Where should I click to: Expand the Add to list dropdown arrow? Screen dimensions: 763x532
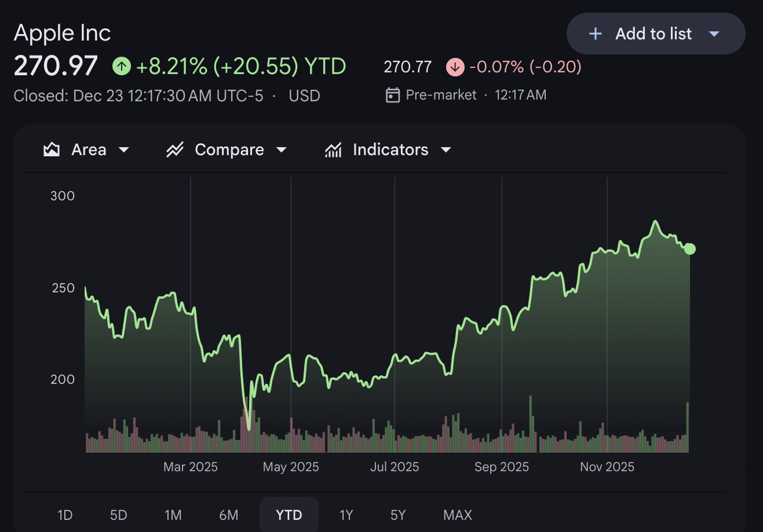pyautogui.click(x=714, y=34)
